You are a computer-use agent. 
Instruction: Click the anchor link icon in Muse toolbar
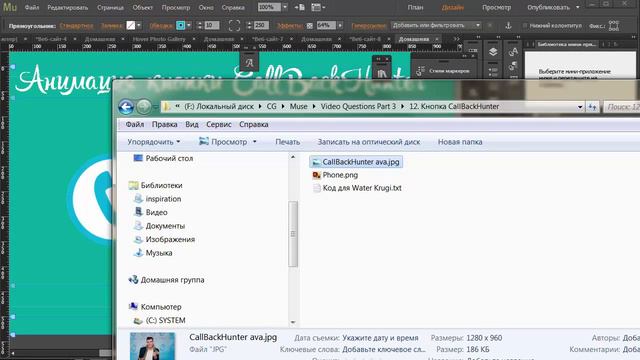point(508,25)
